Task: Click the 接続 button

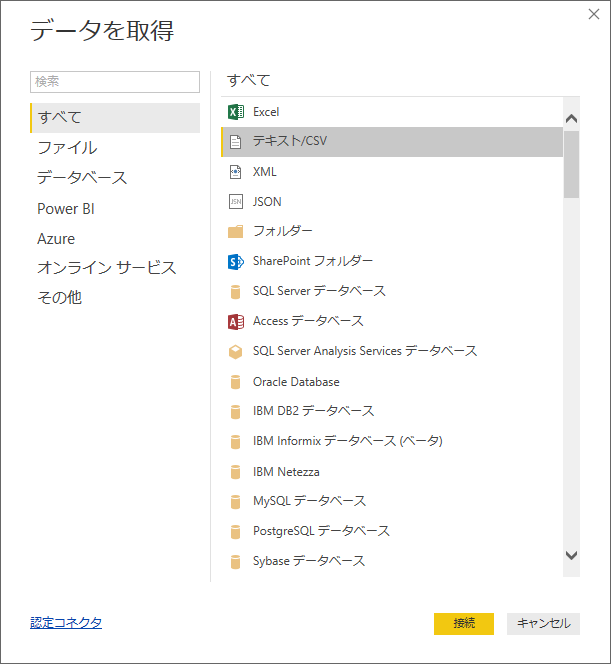Action: click(464, 623)
